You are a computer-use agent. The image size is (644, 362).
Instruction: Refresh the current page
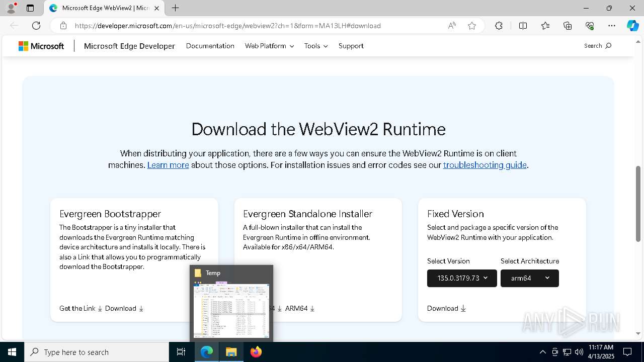click(x=36, y=26)
